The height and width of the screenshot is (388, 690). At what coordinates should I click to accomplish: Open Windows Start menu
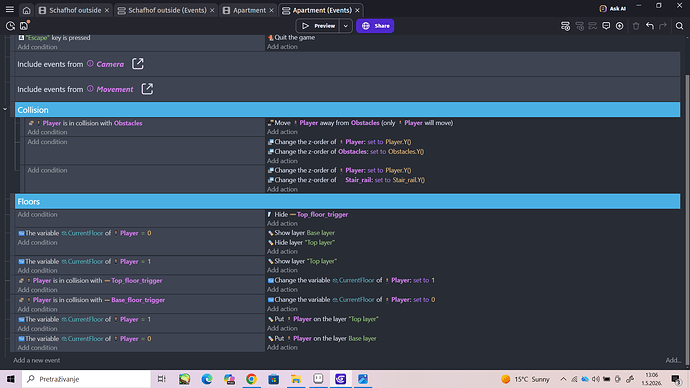pyautogui.click(x=11, y=379)
